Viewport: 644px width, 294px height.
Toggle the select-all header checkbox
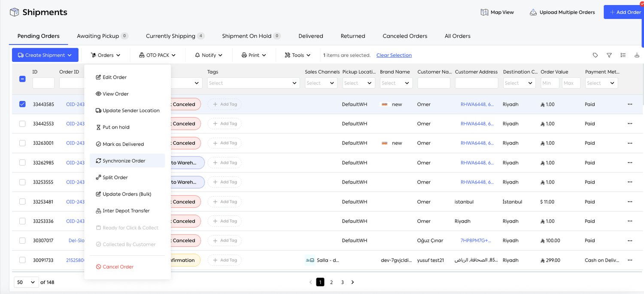(22, 79)
